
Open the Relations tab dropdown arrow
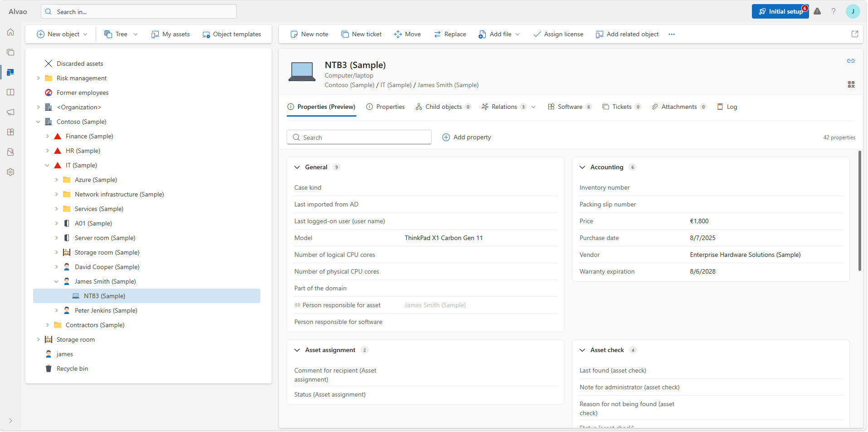point(533,107)
